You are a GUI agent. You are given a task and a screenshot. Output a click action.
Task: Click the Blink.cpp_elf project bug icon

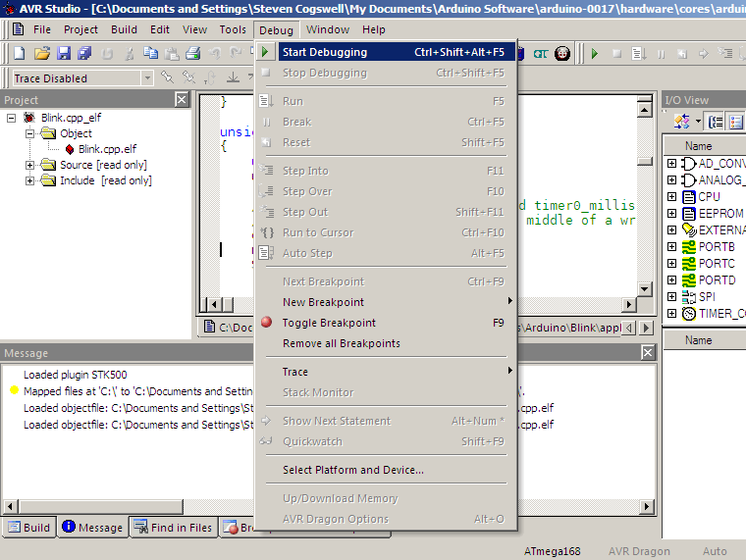[28, 118]
